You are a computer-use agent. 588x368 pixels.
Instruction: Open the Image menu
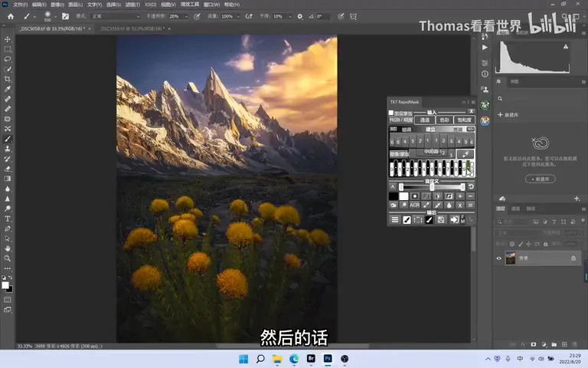(x=57, y=5)
